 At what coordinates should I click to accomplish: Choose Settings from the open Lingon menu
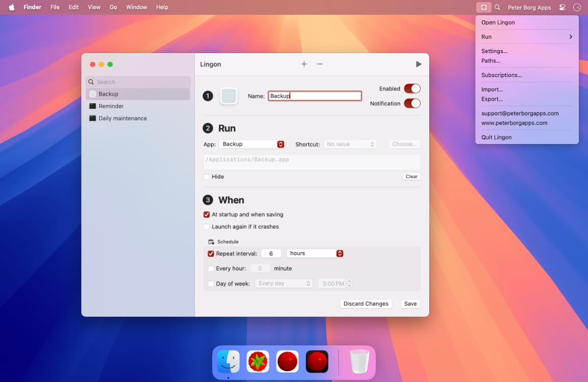(494, 51)
